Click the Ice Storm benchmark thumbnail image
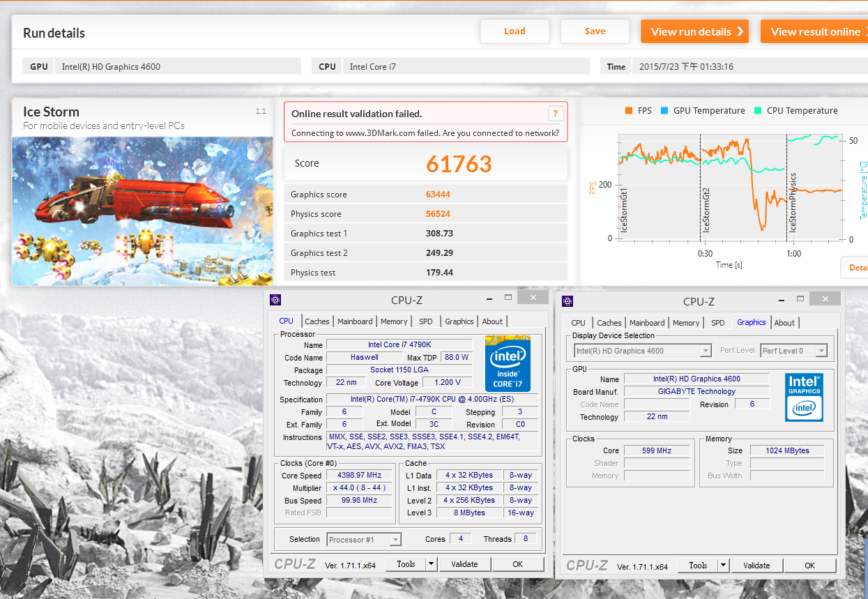 pyautogui.click(x=142, y=211)
